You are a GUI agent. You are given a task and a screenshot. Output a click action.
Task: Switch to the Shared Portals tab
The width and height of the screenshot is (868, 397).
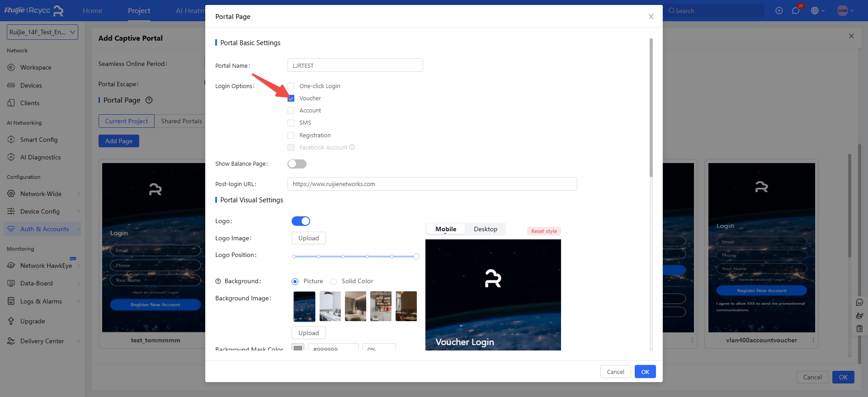(x=181, y=121)
